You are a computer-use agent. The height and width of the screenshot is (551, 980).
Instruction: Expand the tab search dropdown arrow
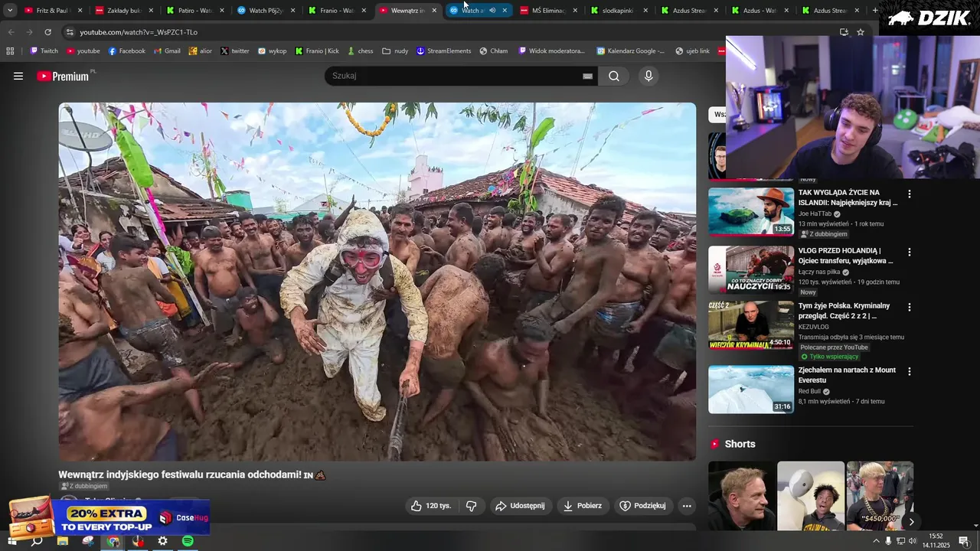(x=10, y=11)
